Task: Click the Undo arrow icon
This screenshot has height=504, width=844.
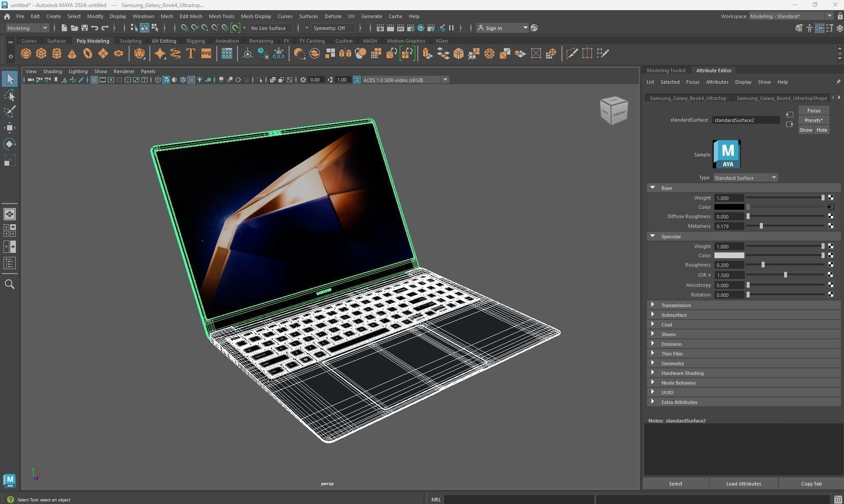Action: point(95,28)
